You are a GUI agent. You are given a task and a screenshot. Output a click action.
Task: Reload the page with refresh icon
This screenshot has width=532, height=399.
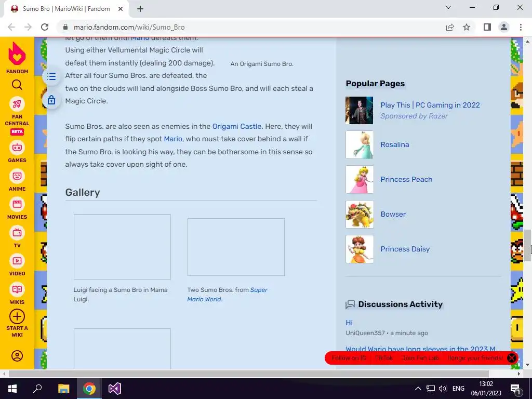[45, 27]
